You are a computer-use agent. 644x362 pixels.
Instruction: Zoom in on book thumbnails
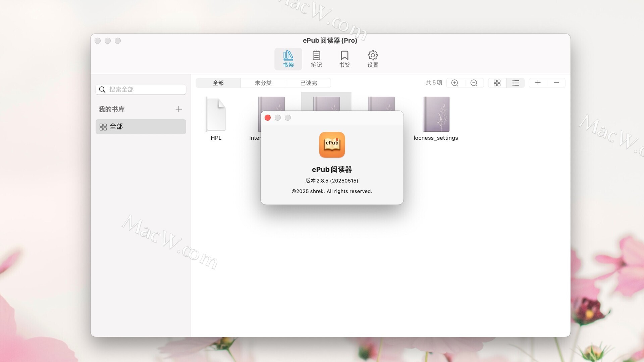click(455, 83)
